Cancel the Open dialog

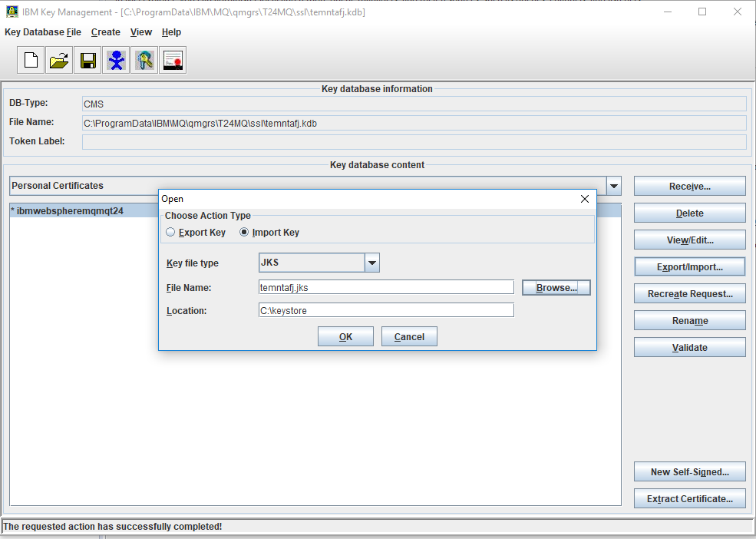click(409, 336)
